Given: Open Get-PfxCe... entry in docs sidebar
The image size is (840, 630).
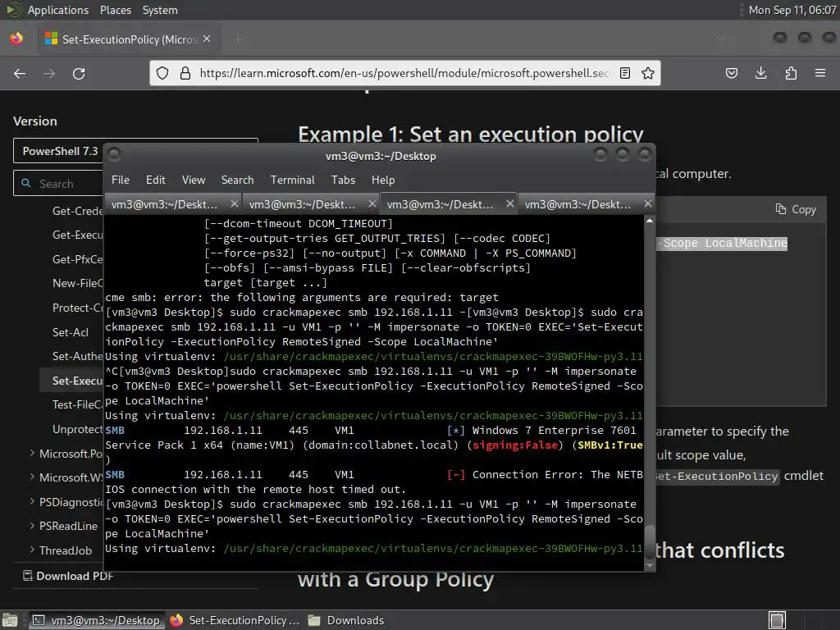Looking at the screenshot, I should tap(77, 259).
